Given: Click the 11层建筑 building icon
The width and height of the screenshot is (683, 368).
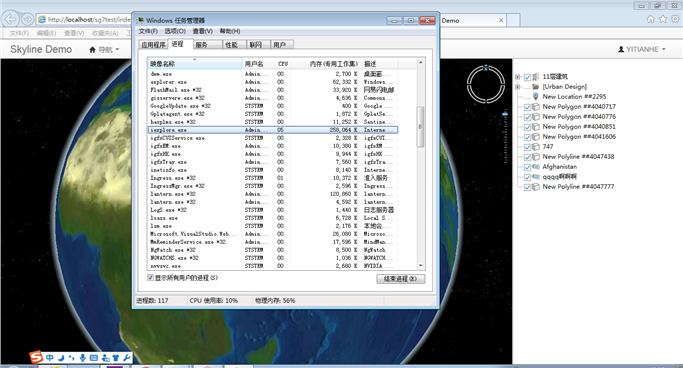Looking at the screenshot, I should click(x=536, y=77).
